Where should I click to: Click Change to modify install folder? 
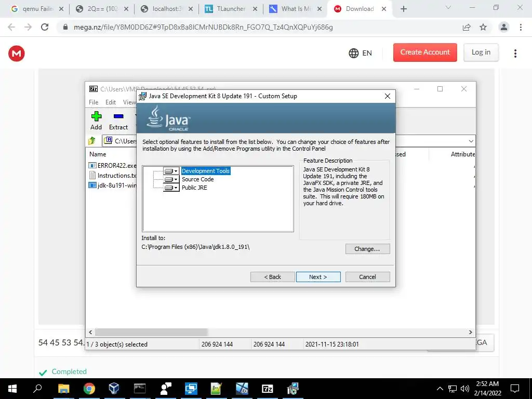(x=367, y=249)
